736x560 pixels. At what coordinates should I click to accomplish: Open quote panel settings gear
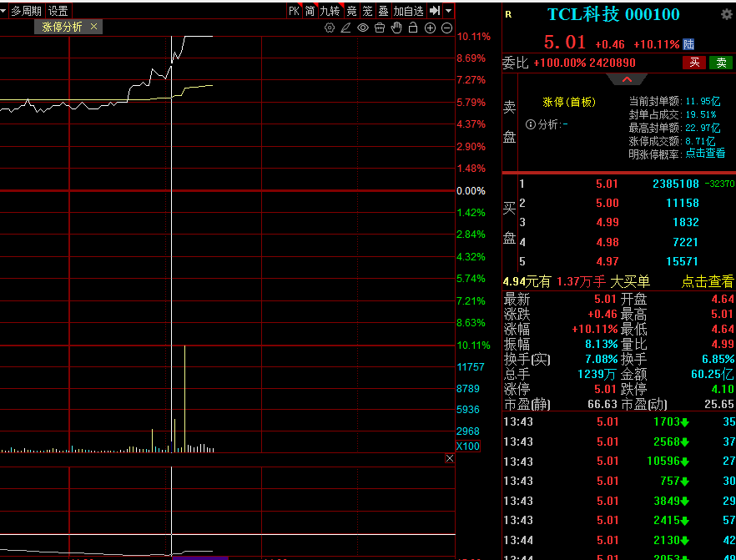pos(727,14)
